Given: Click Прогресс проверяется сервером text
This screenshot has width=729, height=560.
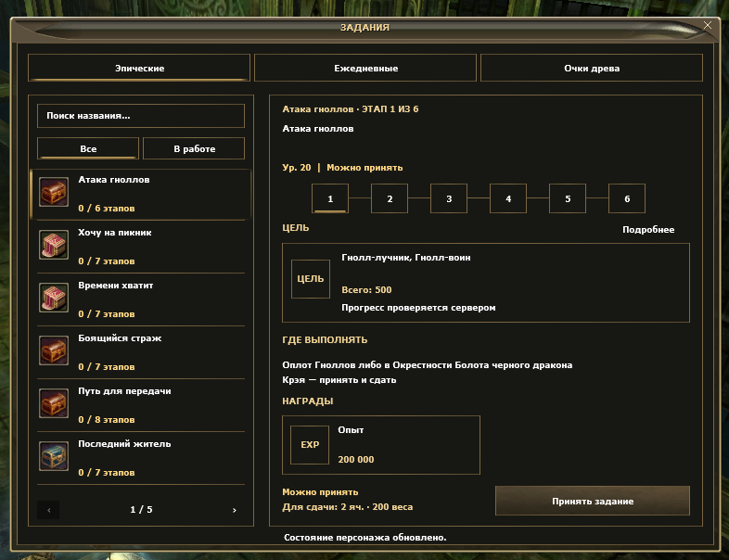Looking at the screenshot, I should tap(418, 307).
